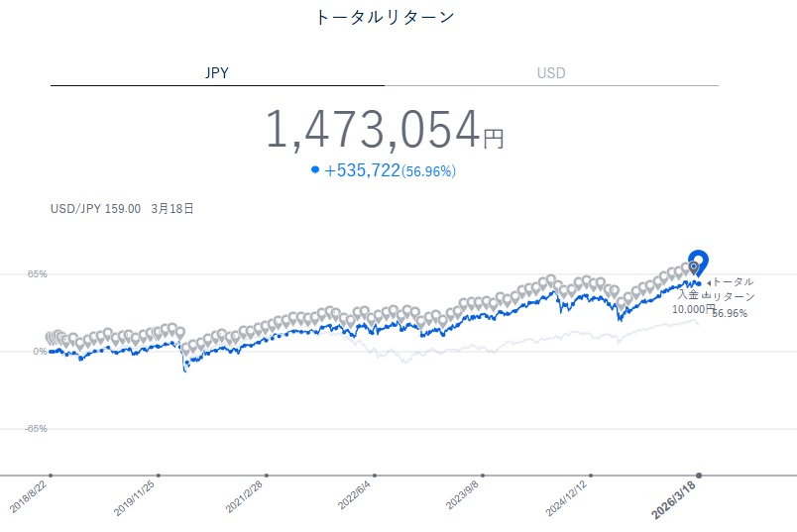Select the 2024/12/12 timeline axis dot
This screenshot has width=797, height=532.
pos(591,475)
